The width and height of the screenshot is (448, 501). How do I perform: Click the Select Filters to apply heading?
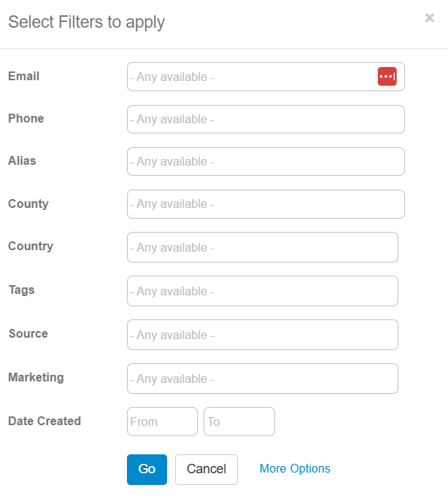(86, 23)
